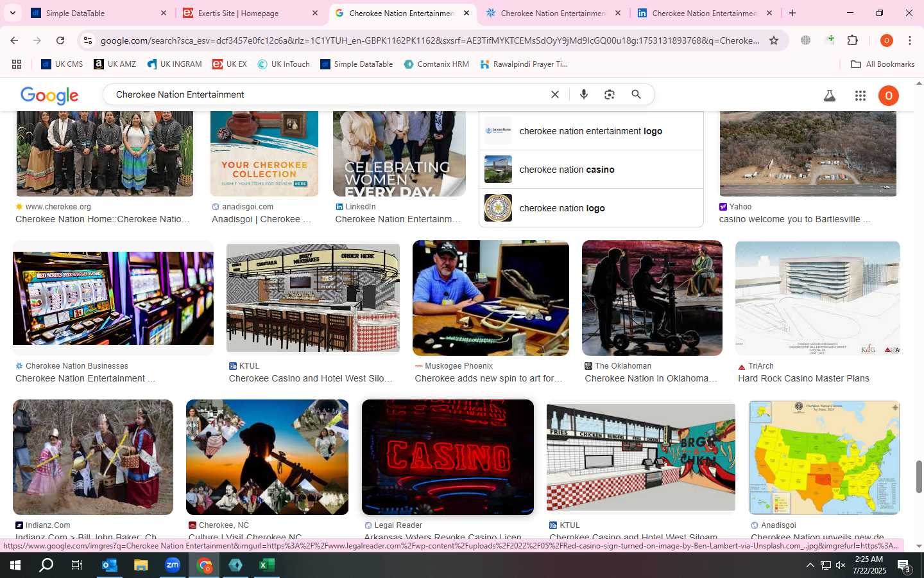This screenshot has height=578, width=924.
Task: Open the slot machines image result
Action: coord(113,298)
